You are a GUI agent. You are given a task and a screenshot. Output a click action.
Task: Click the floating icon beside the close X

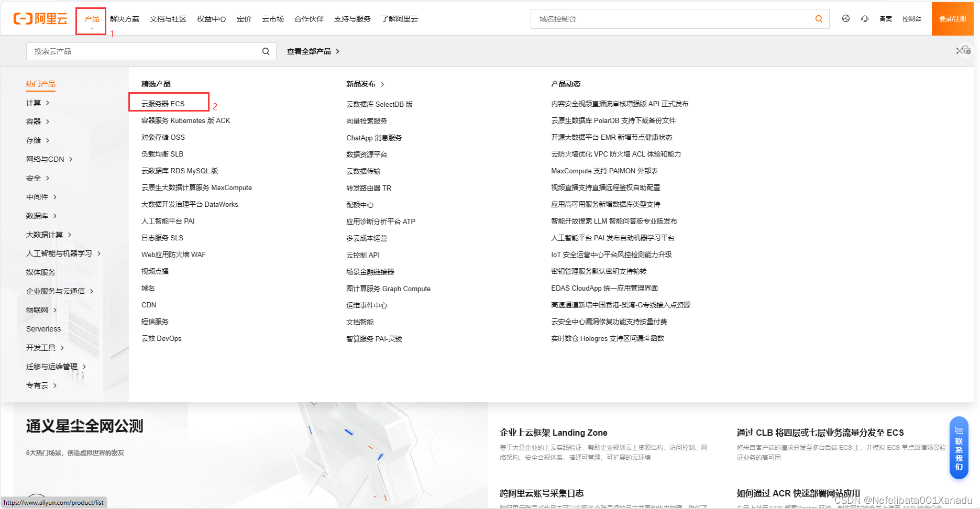pos(967,50)
